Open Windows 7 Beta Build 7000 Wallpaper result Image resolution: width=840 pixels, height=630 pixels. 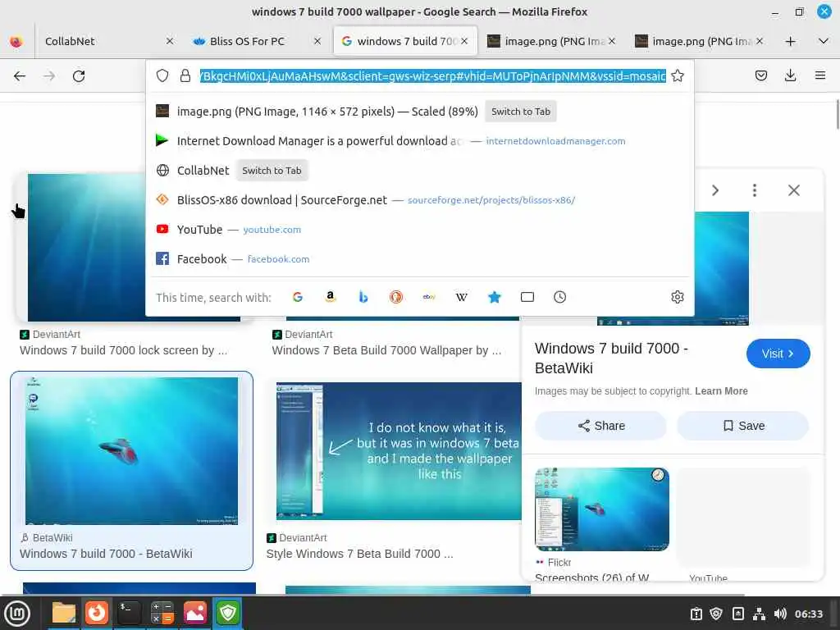(386, 350)
